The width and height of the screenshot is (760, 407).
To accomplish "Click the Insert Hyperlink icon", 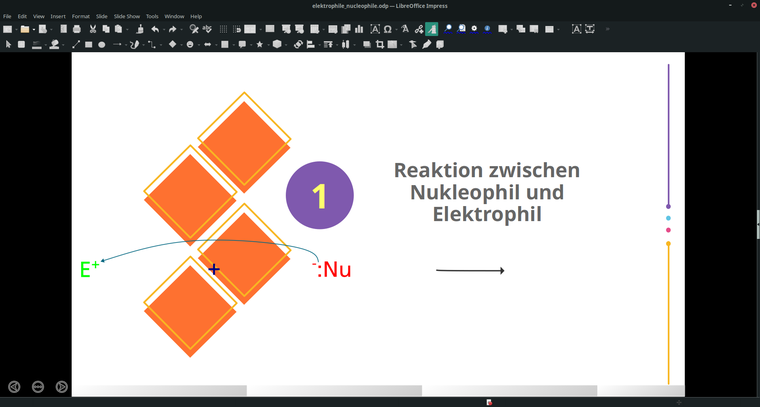I will (x=419, y=29).
